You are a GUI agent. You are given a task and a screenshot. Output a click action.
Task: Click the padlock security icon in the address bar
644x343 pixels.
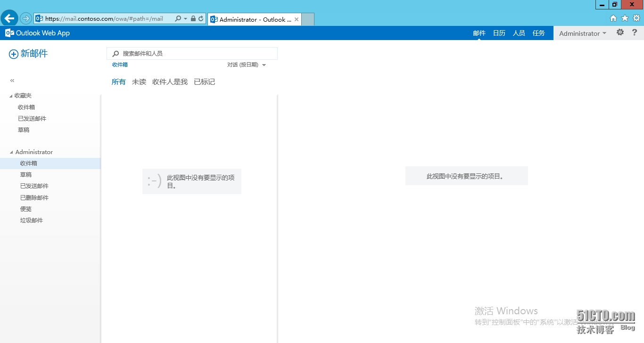click(193, 18)
